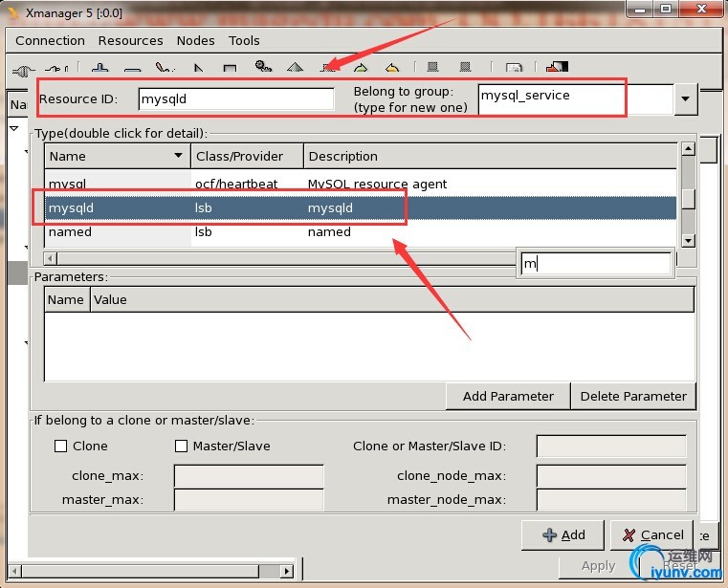Click the first grey square Standby icon
This screenshot has width=728, height=588.
(x=432, y=67)
